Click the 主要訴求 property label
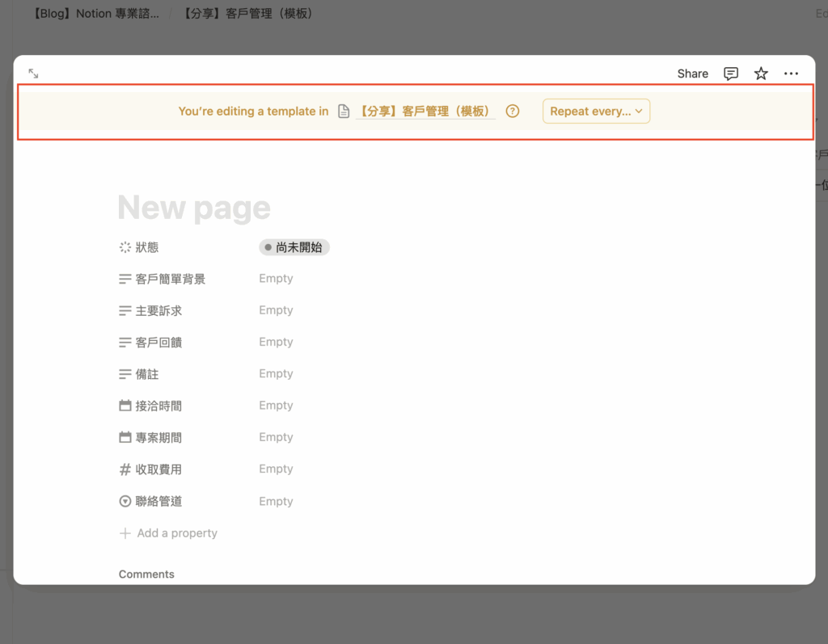 [x=158, y=310]
